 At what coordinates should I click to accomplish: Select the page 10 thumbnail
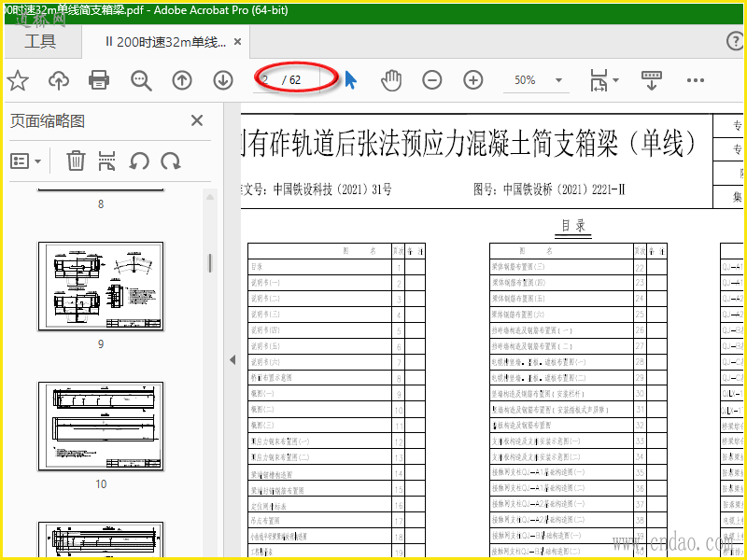101,426
